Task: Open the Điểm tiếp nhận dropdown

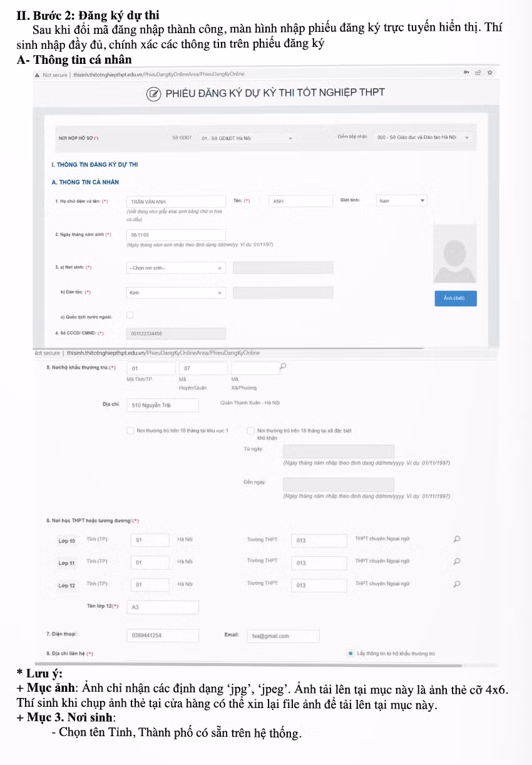Action: 422,137
